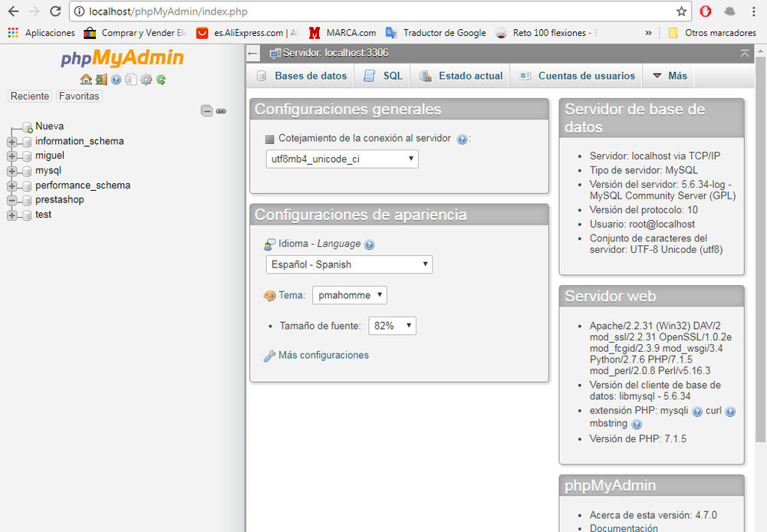Click the Tema link label
The height and width of the screenshot is (532, 767).
291,295
